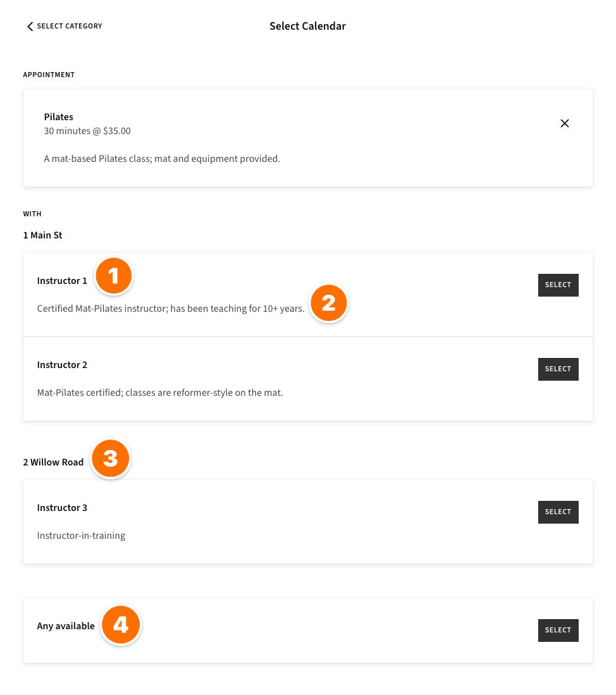616x695 pixels.
Task: Click the Instructor 3 name label
Action: pos(62,507)
